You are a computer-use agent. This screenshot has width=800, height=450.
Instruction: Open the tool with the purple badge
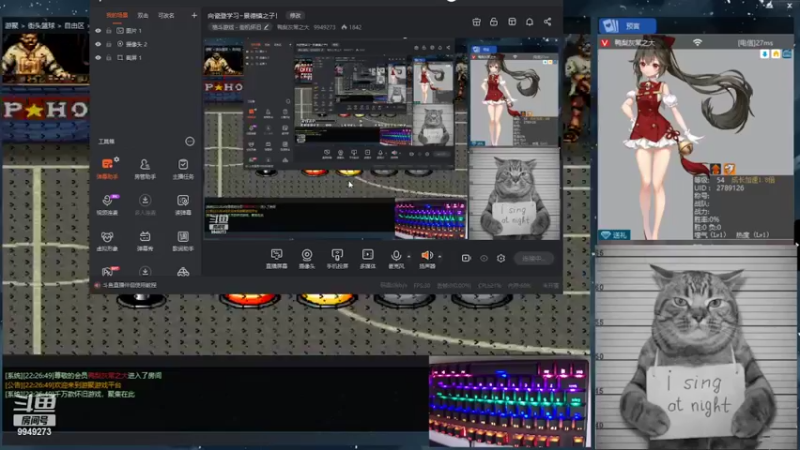(x=107, y=205)
